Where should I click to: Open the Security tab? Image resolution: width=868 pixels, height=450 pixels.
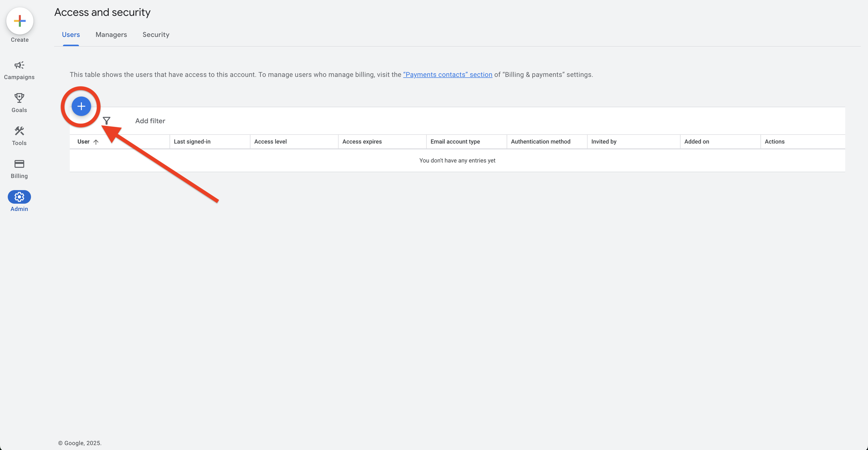point(156,34)
